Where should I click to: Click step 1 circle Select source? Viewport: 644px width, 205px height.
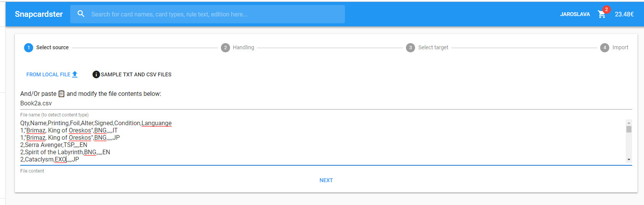pyautogui.click(x=29, y=48)
